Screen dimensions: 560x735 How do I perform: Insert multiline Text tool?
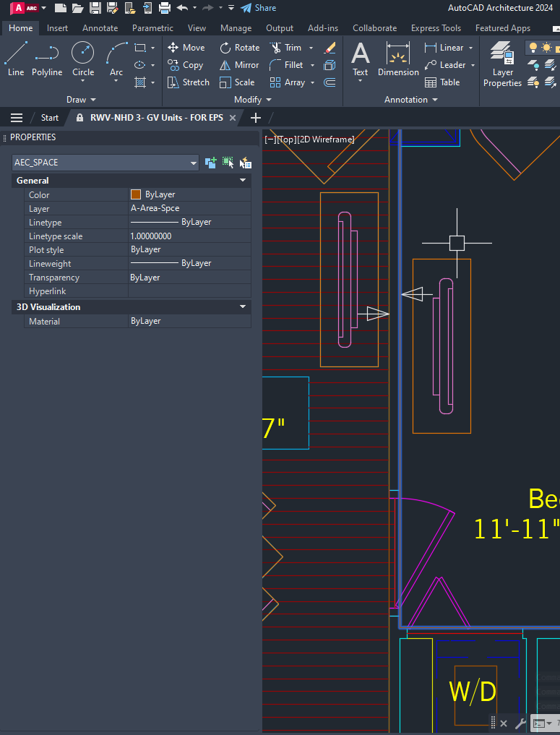361,59
